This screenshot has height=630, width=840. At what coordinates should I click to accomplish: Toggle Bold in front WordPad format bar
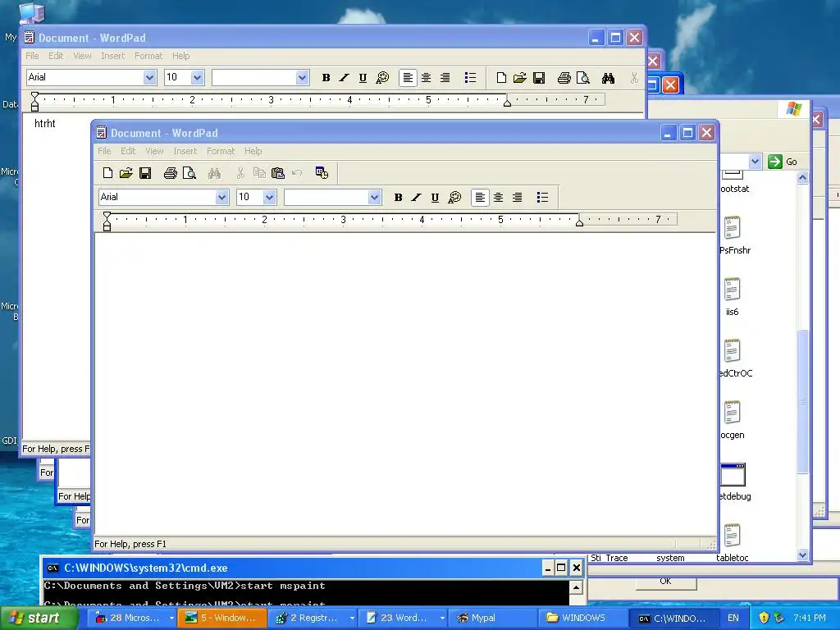tap(398, 197)
